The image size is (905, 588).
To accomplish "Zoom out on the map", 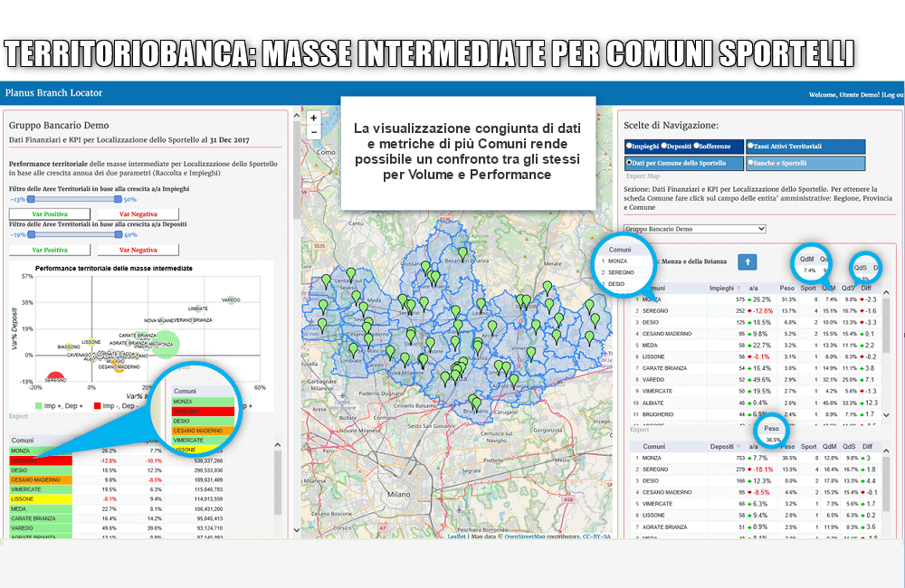I will coord(313,132).
